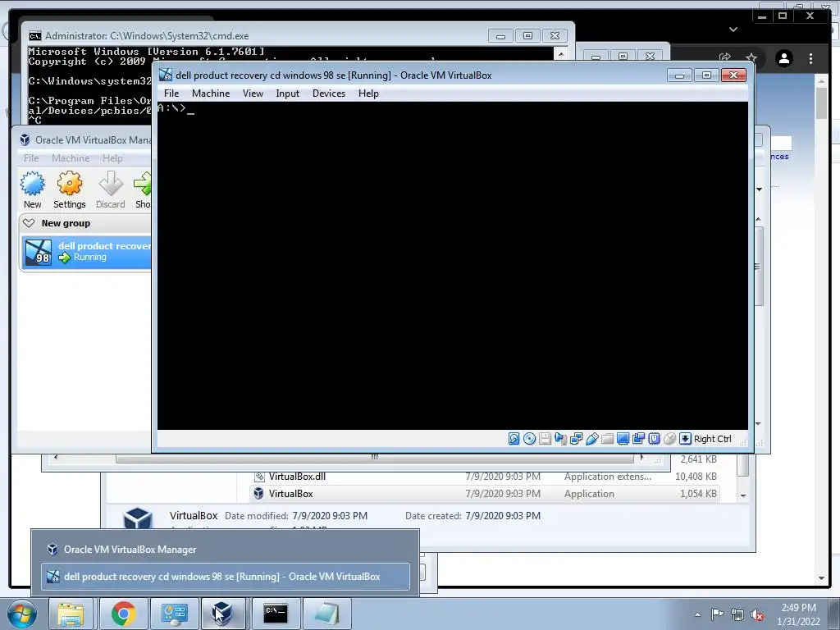Image resolution: width=840 pixels, height=630 pixels.
Task: Click Explorer file list scroll down arrow
Action: (743, 495)
